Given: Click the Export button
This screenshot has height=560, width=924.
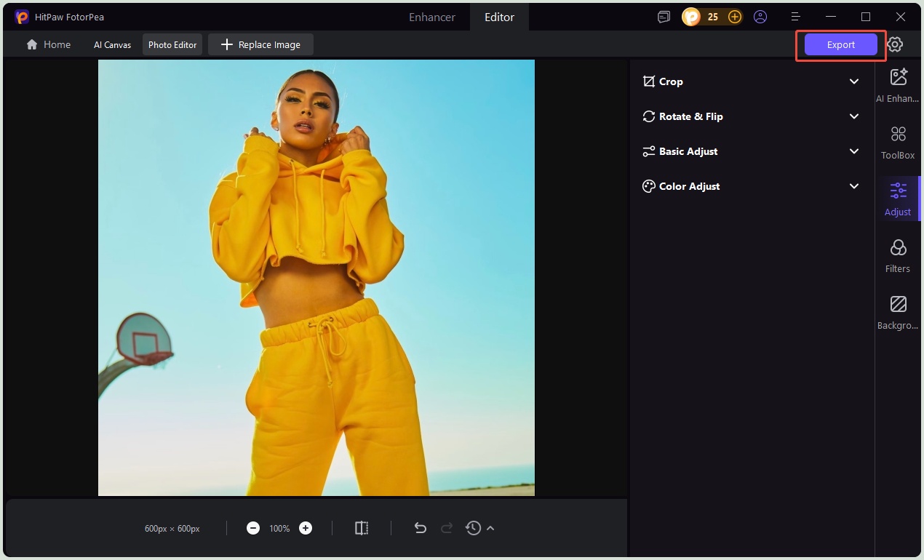Looking at the screenshot, I should click(x=840, y=44).
